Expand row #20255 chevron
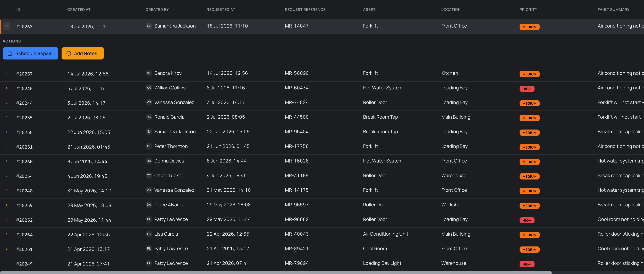This screenshot has height=274, width=644. [x=6, y=117]
